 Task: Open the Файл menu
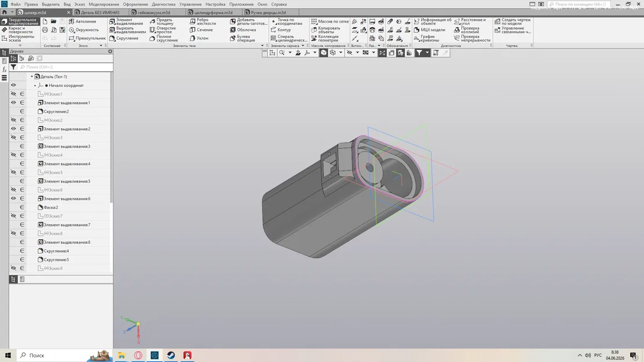[x=16, y=4]
